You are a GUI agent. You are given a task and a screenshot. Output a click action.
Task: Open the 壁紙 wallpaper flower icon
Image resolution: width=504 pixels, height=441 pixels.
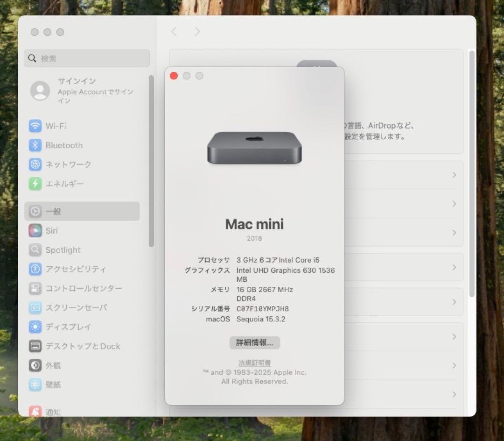35,384
